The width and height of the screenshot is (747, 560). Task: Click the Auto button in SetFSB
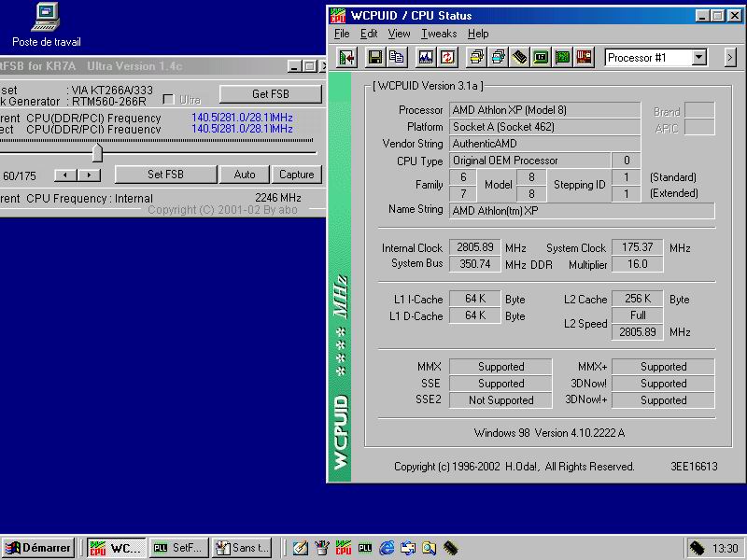245,175
